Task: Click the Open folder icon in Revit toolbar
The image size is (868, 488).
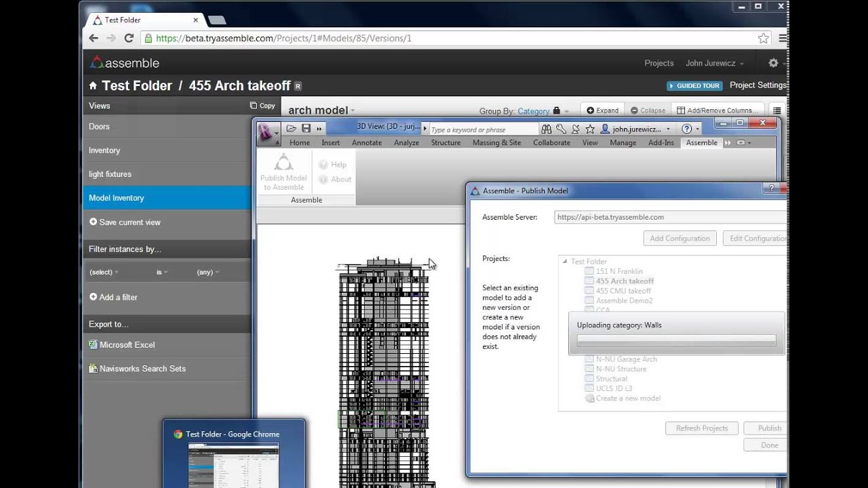Action: coord(292,129)
